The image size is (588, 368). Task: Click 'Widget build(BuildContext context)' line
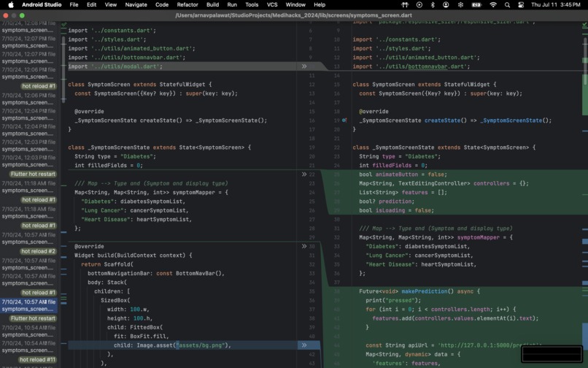133,255
